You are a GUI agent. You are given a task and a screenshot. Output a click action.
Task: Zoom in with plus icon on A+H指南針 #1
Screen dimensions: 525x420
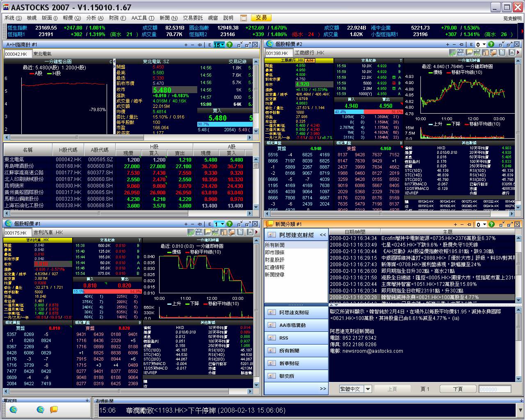(x=185, y=44)
